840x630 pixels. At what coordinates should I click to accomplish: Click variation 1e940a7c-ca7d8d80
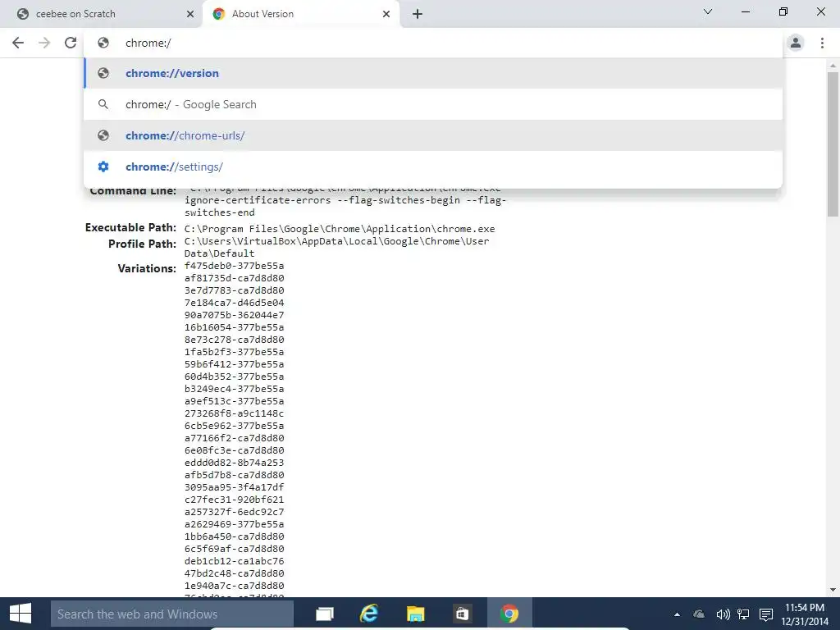[x=234, y=586]
